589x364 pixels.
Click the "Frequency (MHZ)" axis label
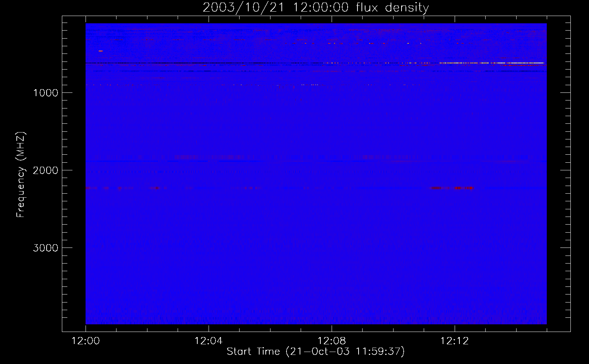(21, 175)
